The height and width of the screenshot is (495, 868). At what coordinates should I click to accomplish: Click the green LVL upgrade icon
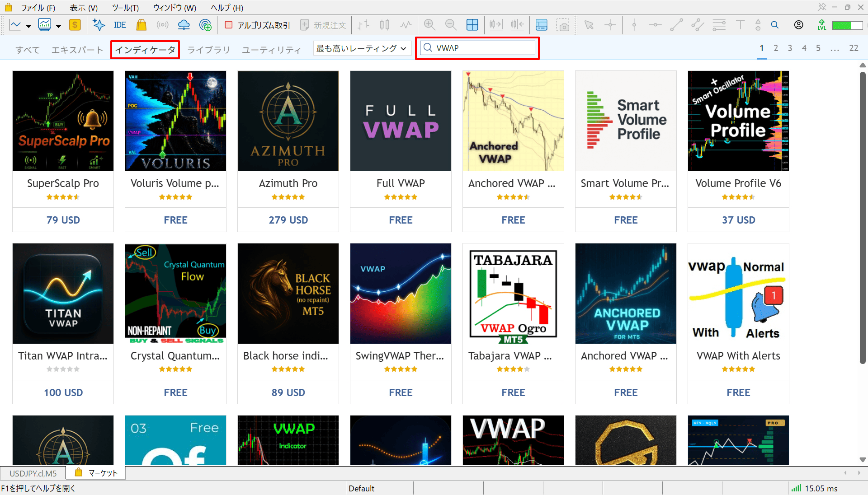pyautogui.click(x=822, y=25)
